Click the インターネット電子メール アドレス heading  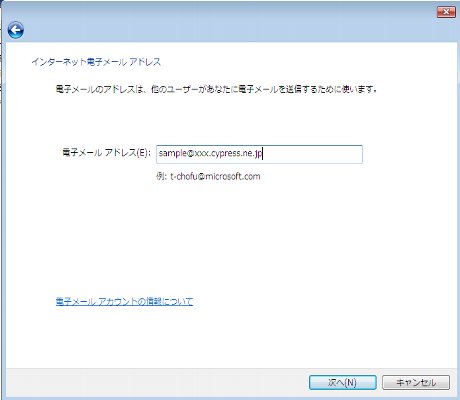click(x=96, y=62)
